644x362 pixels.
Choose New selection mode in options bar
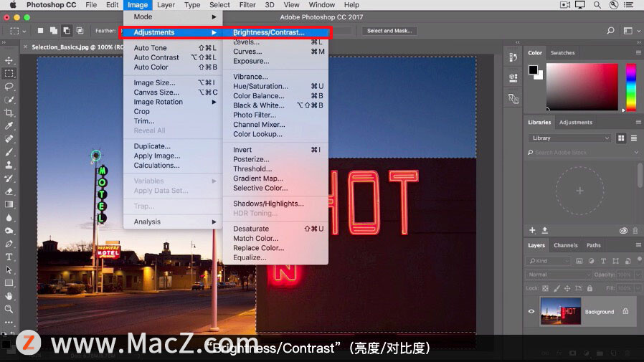40,31
